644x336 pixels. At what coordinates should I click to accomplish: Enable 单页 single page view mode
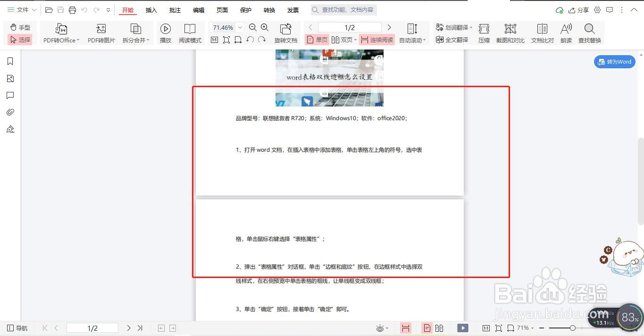tap(317, 40)
